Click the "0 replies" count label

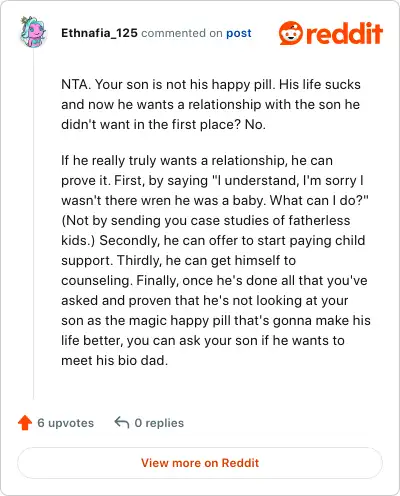pyautogui.click(x=159, y=423)
